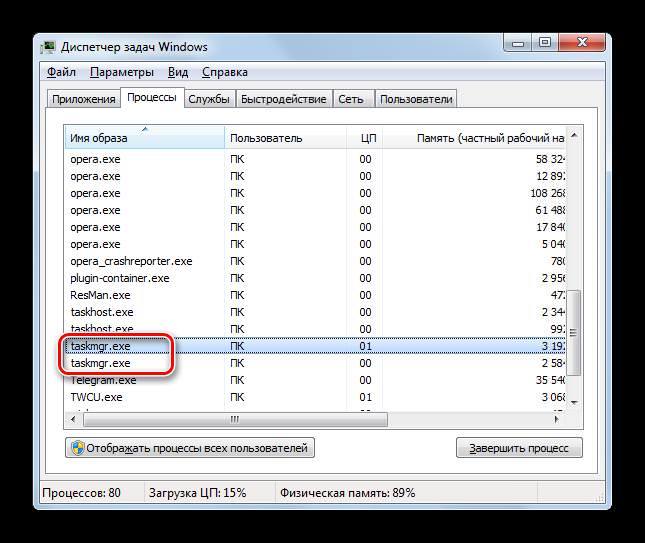The height and width of the screenshot is (543, 645).
Task: Click horizontal scrollbar right arrow
Action: point(557,420)
